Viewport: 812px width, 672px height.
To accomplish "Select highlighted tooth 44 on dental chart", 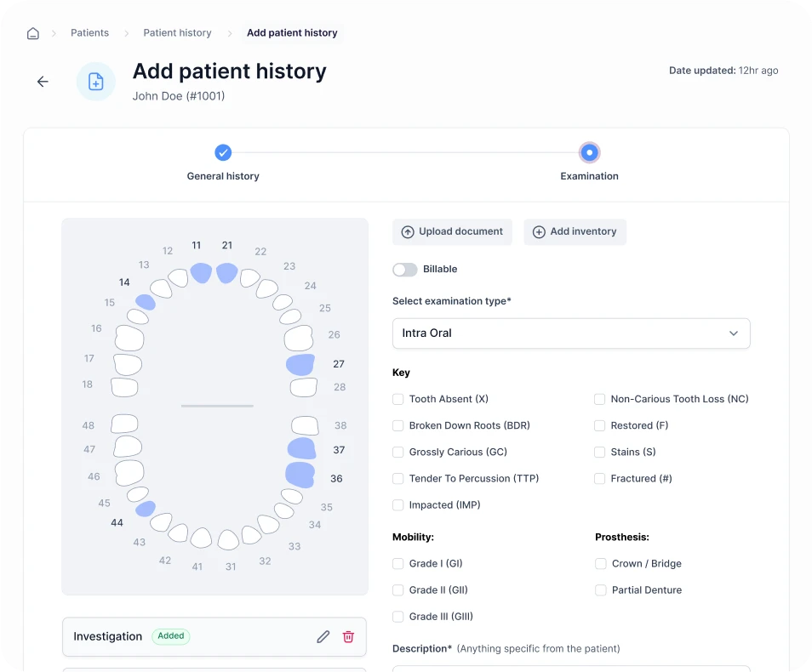I will (146, 509).
